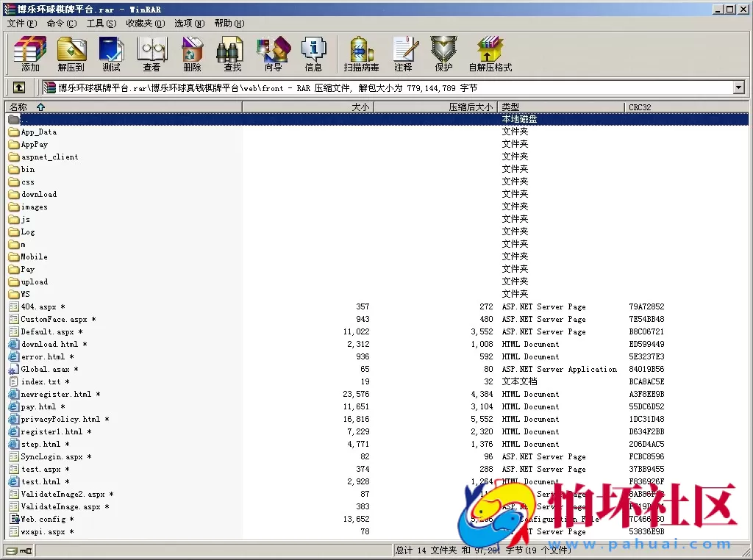Click the 删除 (Delete) icon
The image size is (753, 560).
(191, 54)
